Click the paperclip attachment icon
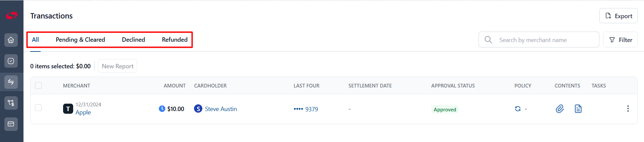This screenshot has height=142, width=644. [x=560, y=109]
